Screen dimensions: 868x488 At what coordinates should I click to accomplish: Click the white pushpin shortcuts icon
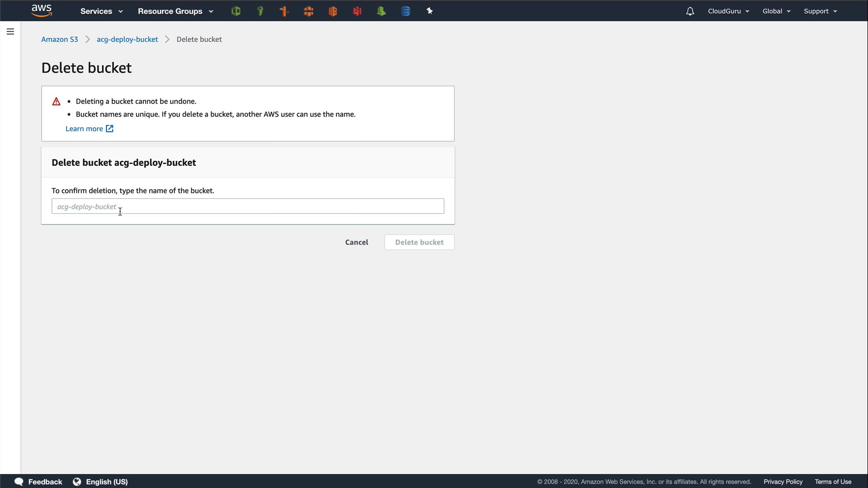pyautogui.click(x=429, y=11)
